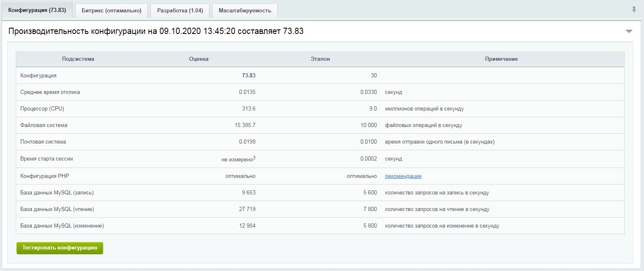Click the Среднее время отклика row label
This screenshot has height=271, width=644.
(x=50, y=92)
